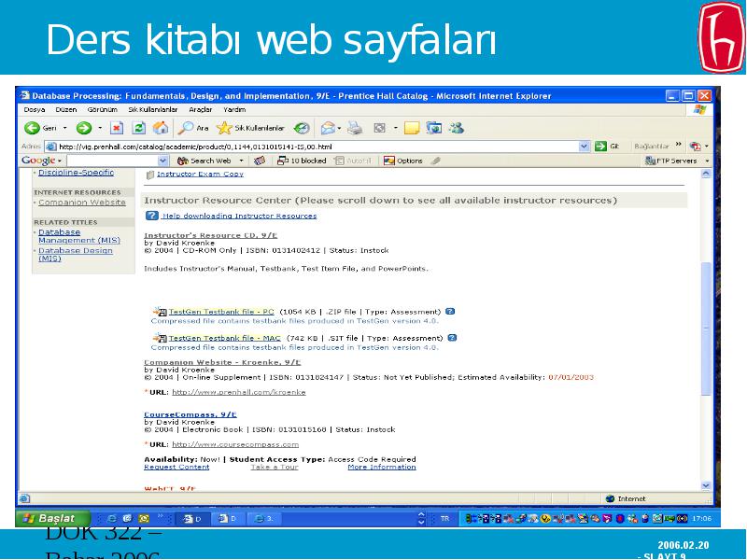747x560 pixels.
Task: Click the Mail envelope icon
Action: pyautogui.click(x=328, y=128)
